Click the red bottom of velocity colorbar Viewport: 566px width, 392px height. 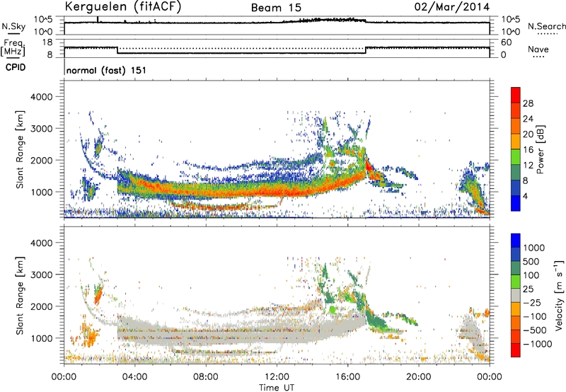[x=516, y=350]
